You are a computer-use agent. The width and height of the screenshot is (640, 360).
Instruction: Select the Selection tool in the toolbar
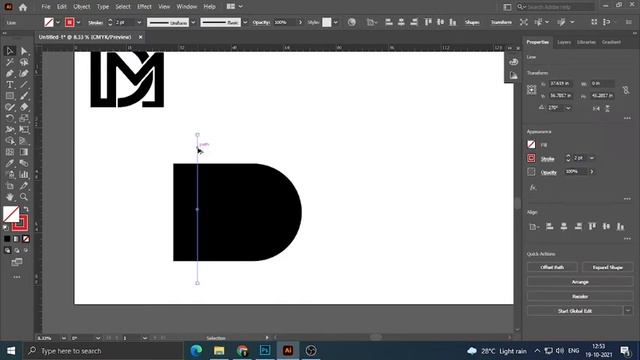10,51
